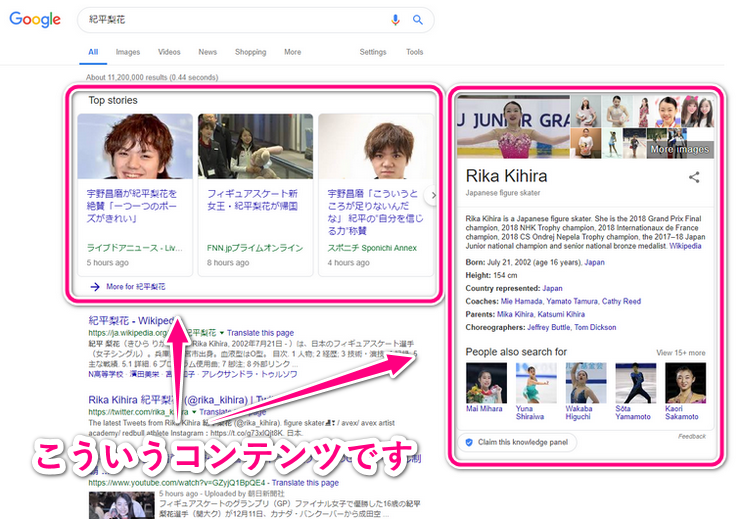Open story thumbnail with stuffed rabbit toy
The image size is (740, 519).
255,146
